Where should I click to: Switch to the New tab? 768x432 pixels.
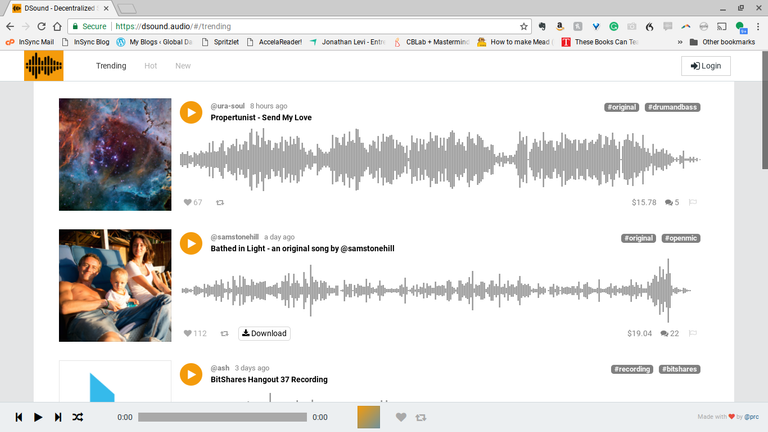(x=183, y=66)
